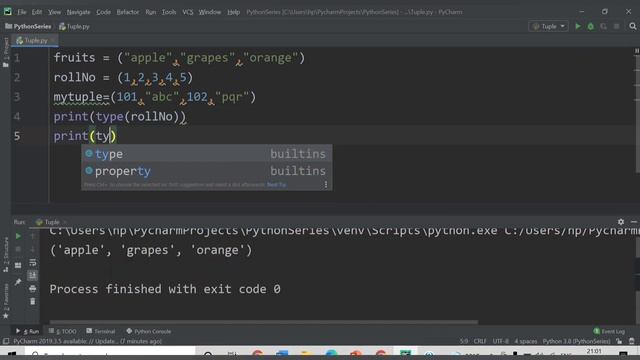Switch to the Run bottom tool tab

point(27,331)
